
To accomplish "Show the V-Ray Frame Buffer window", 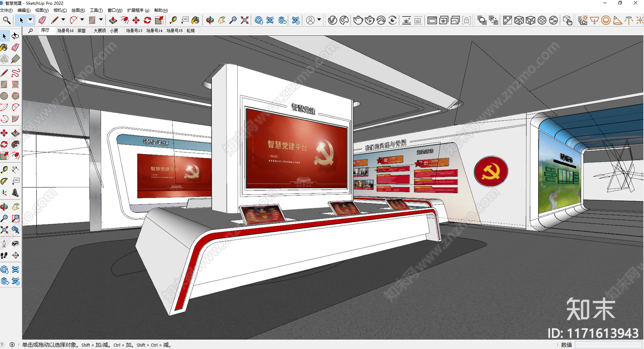I will 432,20.
